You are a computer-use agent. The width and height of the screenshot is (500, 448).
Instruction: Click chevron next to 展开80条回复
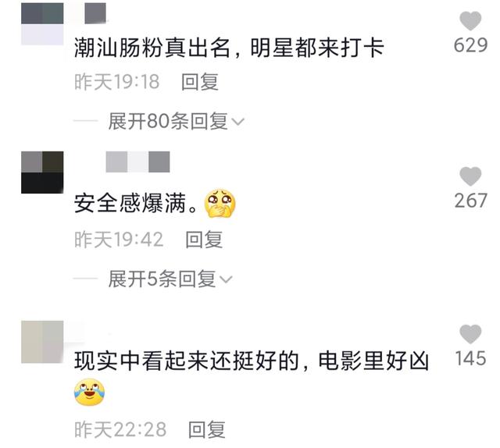point(237,122)
